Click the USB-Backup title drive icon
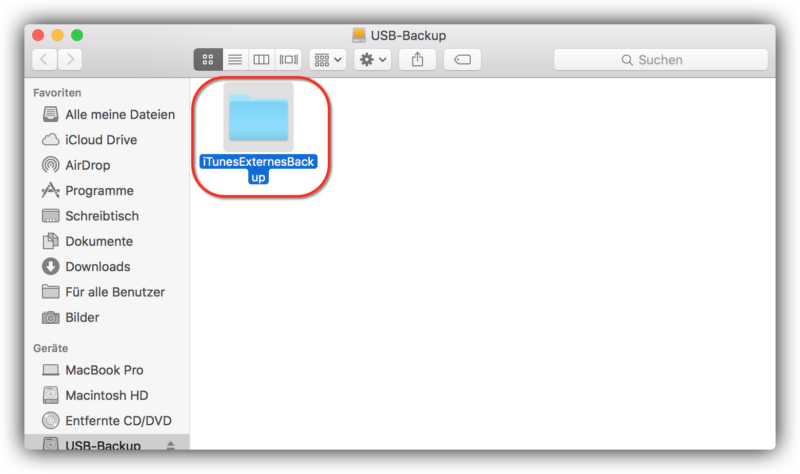The height and width of the screenshot is (474, 800). pyautogui.click(x=359, y=35)
